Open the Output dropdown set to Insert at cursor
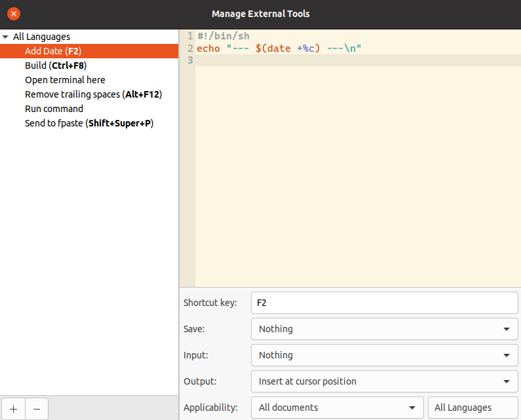Viewport: 521px width, 420px height. pos(385,381)
